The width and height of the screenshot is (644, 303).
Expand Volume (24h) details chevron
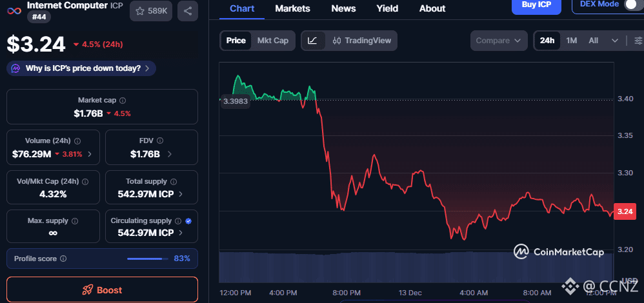(x=90, y=155)
